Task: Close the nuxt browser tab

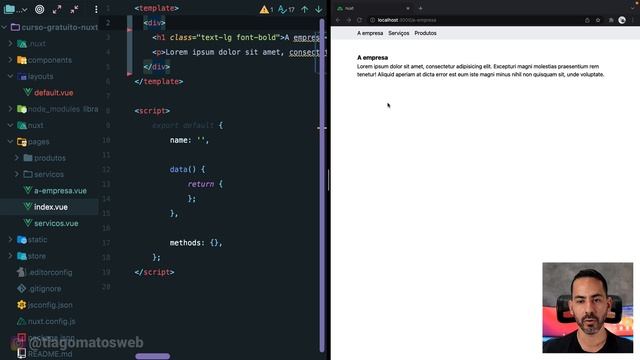Action: pos(407,8)
